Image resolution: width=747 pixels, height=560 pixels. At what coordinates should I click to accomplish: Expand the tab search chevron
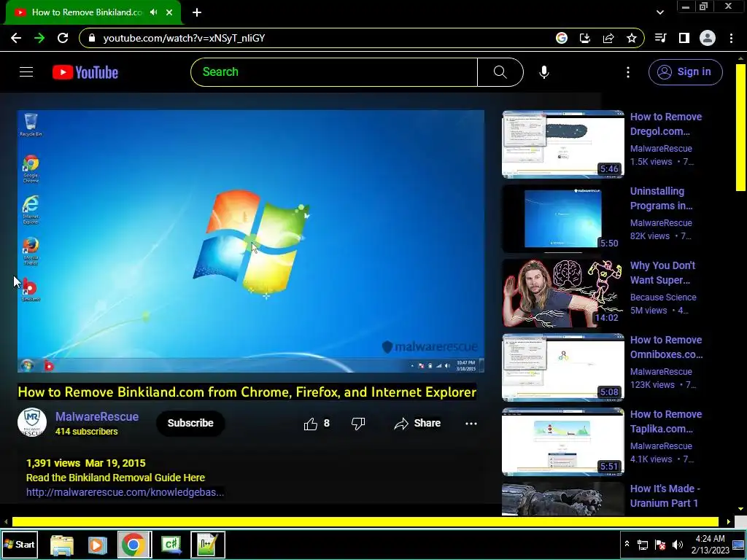pos(659,12)
